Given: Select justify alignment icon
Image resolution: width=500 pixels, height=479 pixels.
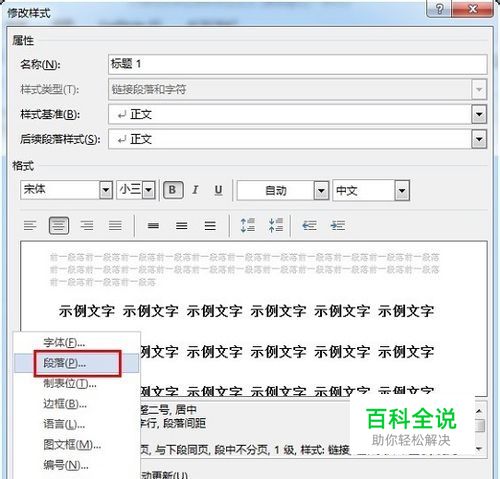Looking at the screenshot, I should click(x=115, y=226).
